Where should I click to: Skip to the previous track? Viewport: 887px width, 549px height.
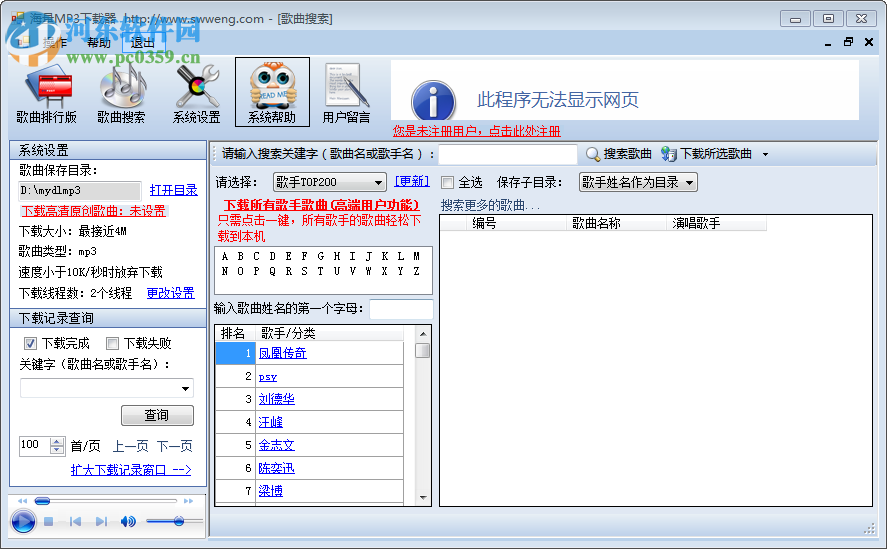75,521
